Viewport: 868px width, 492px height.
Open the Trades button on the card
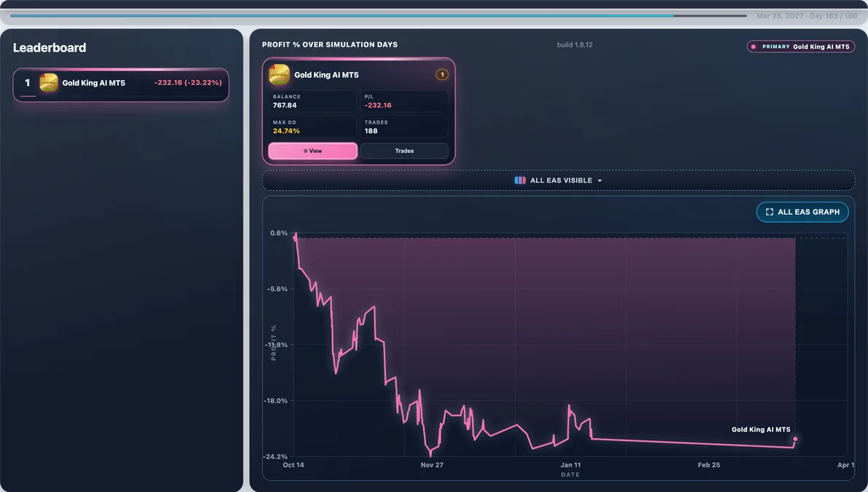point(404,151)
